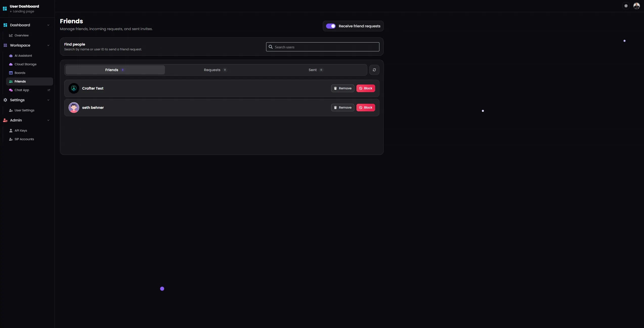Click the API Keys person icon

pyautogui.click(x=11, y=131)
